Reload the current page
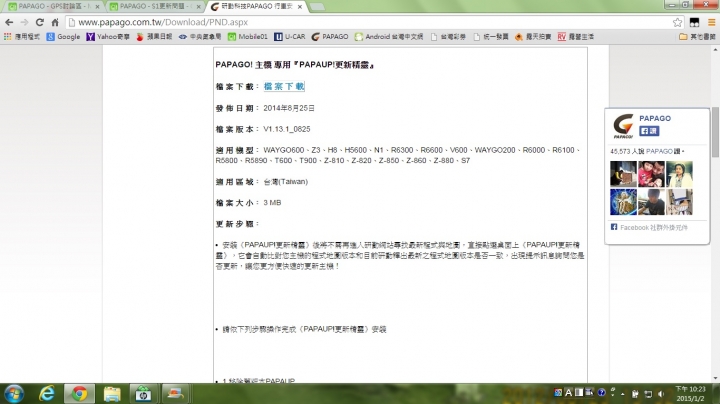This screenshot has width=720, height=404. 40,22
